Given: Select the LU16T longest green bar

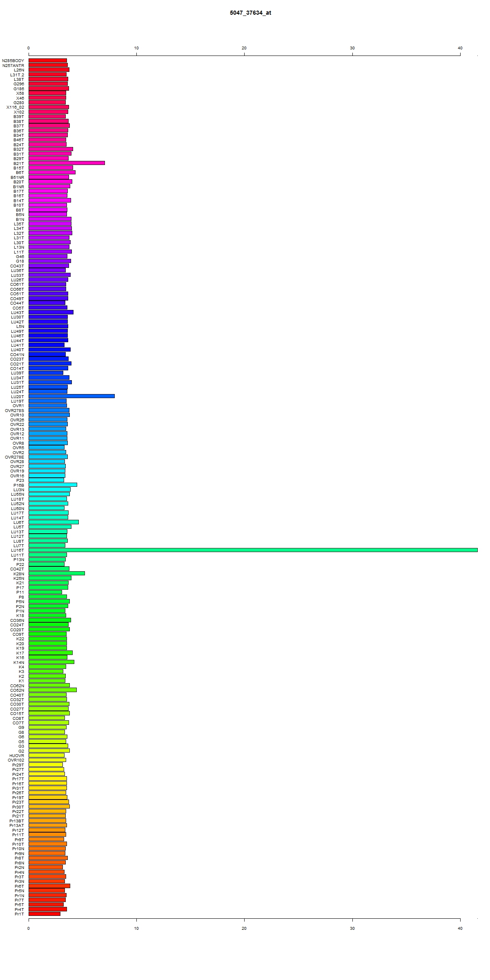Looking at the screenshot, I should pos(253,550).
